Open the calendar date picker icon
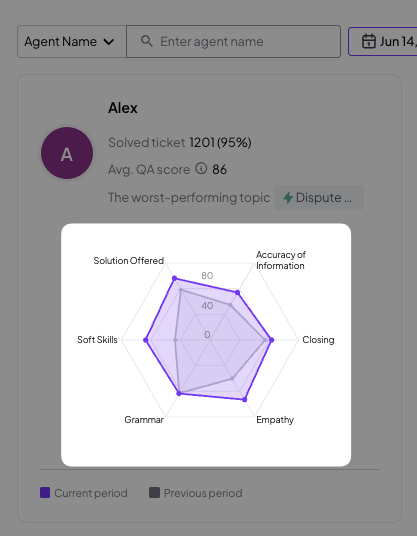This screenshot has width=417, height=536. tap(369, 41)
